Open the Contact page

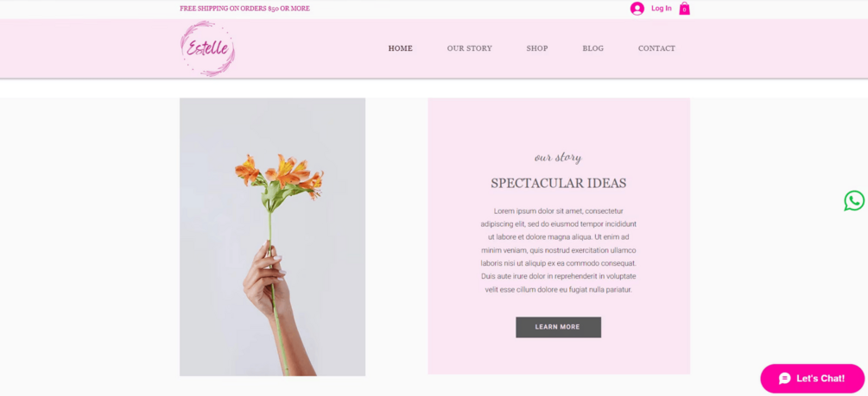(x=656, y=48)
